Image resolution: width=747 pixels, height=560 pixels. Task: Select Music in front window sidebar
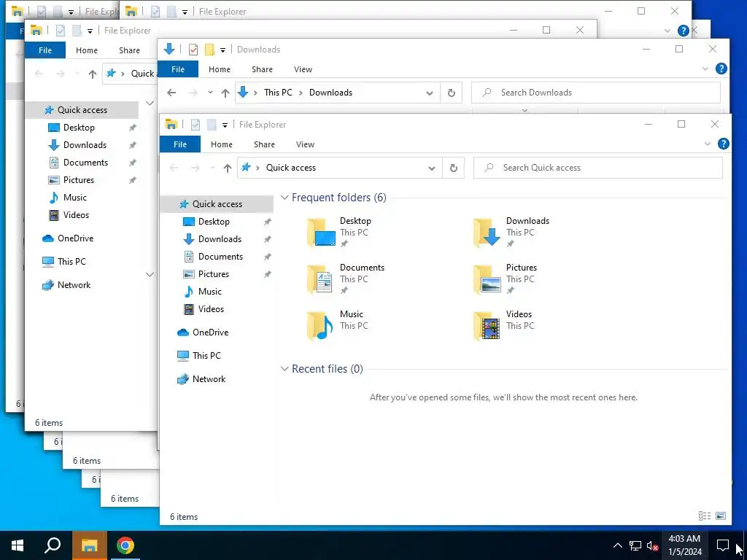click(x=209, y=292)
